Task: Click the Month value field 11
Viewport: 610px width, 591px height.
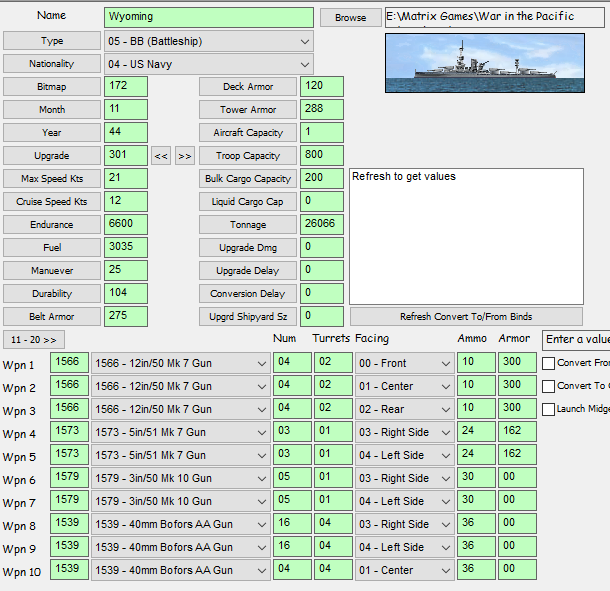Action: [126, 109]
